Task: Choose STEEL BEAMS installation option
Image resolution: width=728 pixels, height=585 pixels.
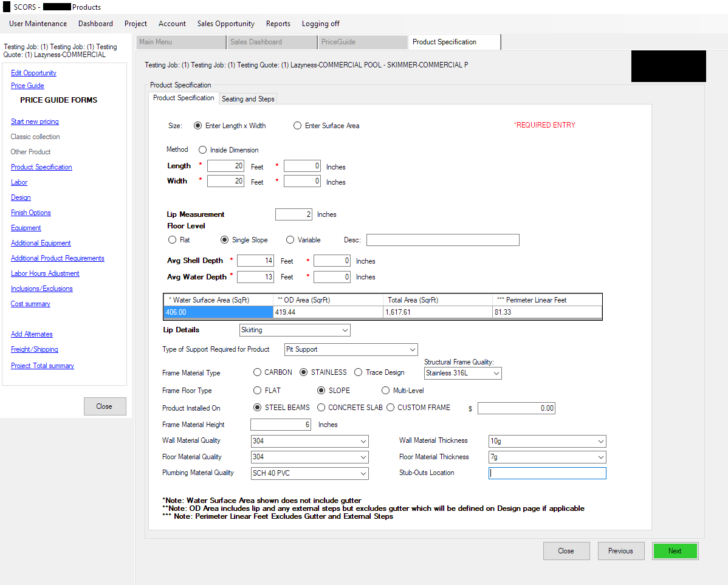Action: point(257,408)
